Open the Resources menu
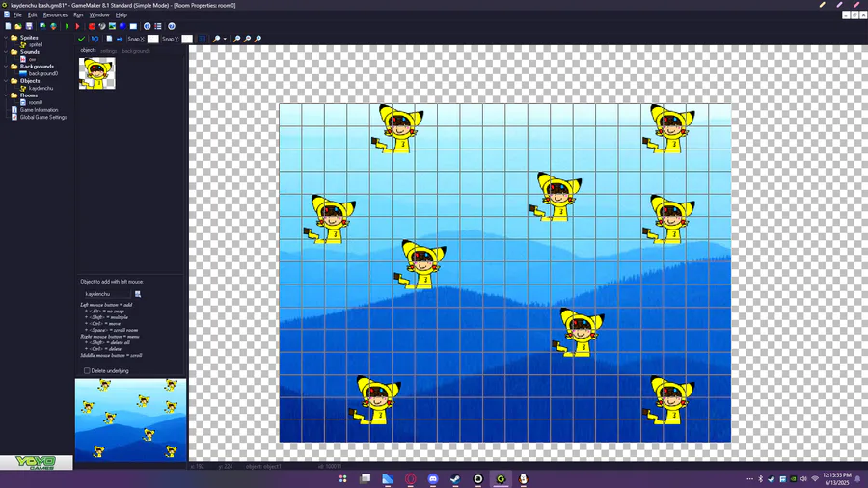This screenshot has width=868, height=488. pyautogui.click(x=55, y=14)
